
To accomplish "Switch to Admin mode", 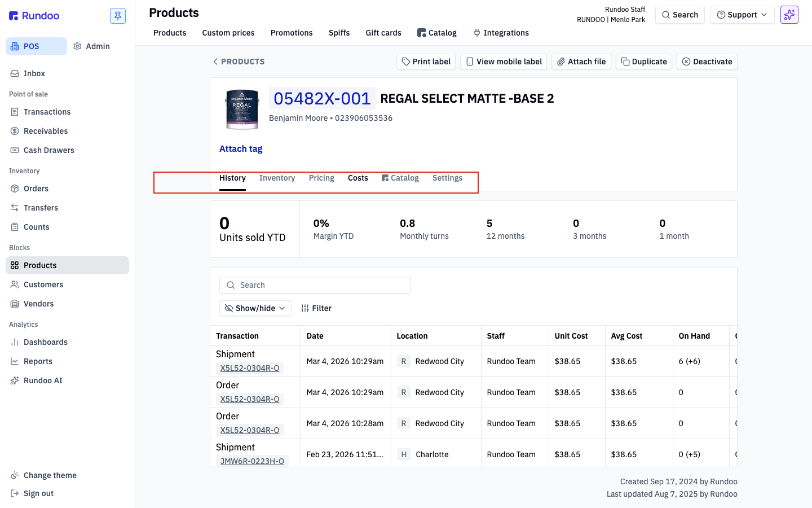I will coord(92,46).
